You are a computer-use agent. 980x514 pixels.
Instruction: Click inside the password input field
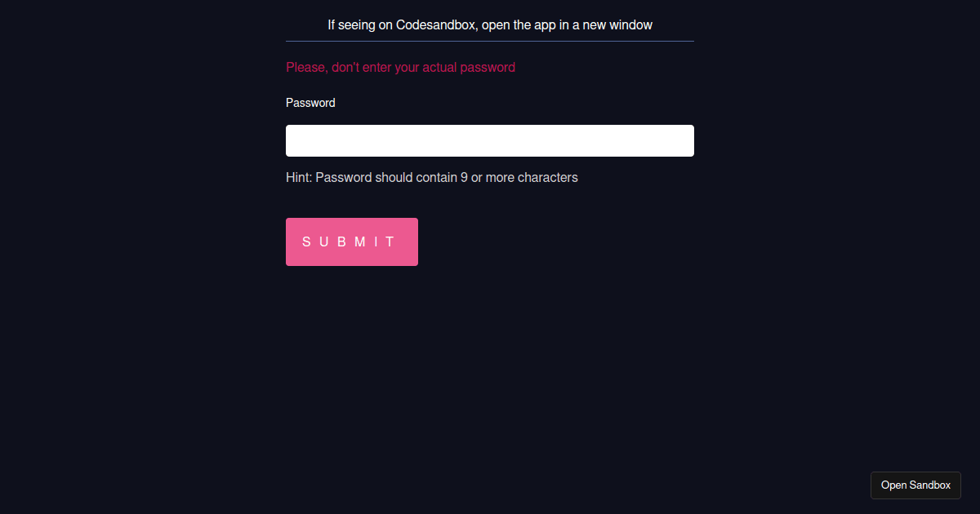(x=490, y=140)
